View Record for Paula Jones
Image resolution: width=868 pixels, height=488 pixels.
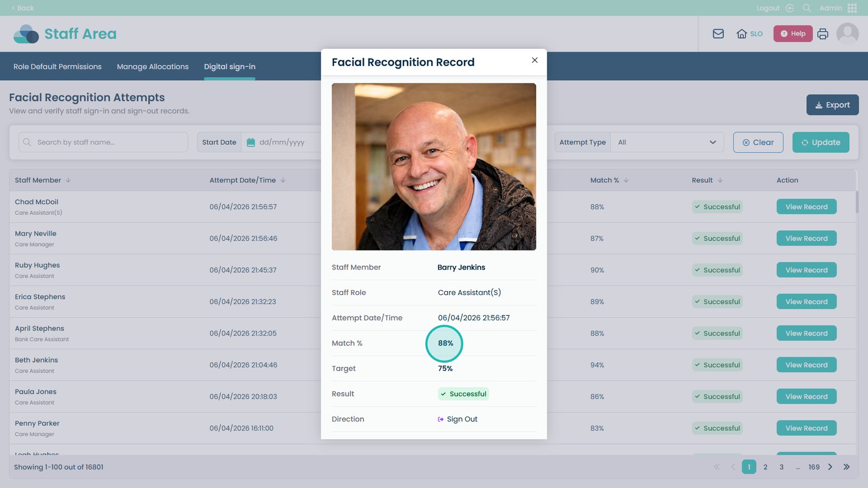coord(806,396)
